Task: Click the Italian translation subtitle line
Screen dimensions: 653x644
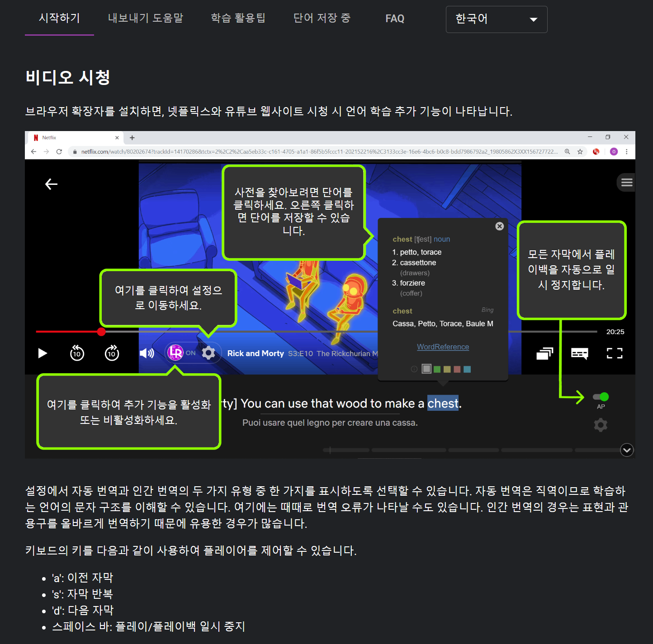Action: click(x=330, y=423)
